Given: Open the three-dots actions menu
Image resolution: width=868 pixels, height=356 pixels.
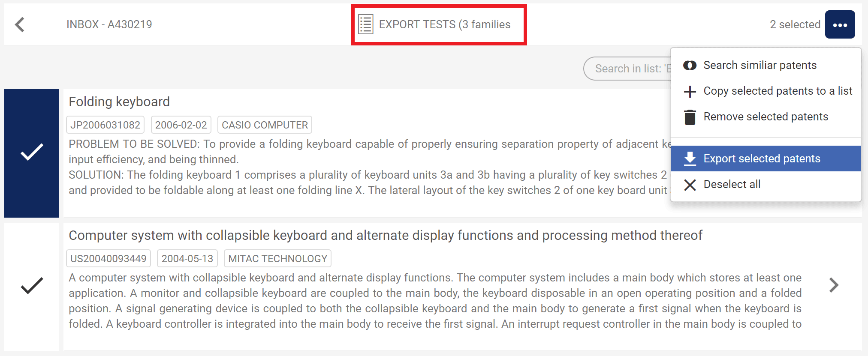Looking at the screenshot, I should pyautogui.click(x=839, y=24).
